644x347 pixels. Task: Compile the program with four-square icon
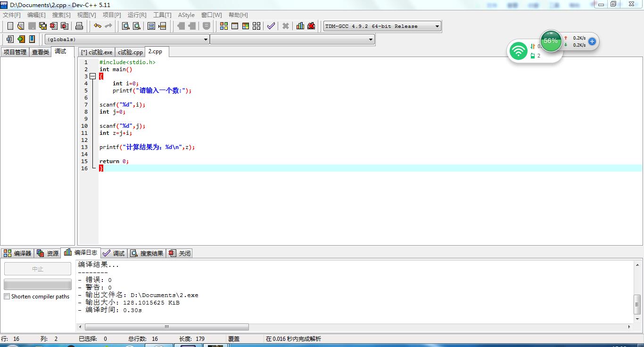click(x=224, y=26)
